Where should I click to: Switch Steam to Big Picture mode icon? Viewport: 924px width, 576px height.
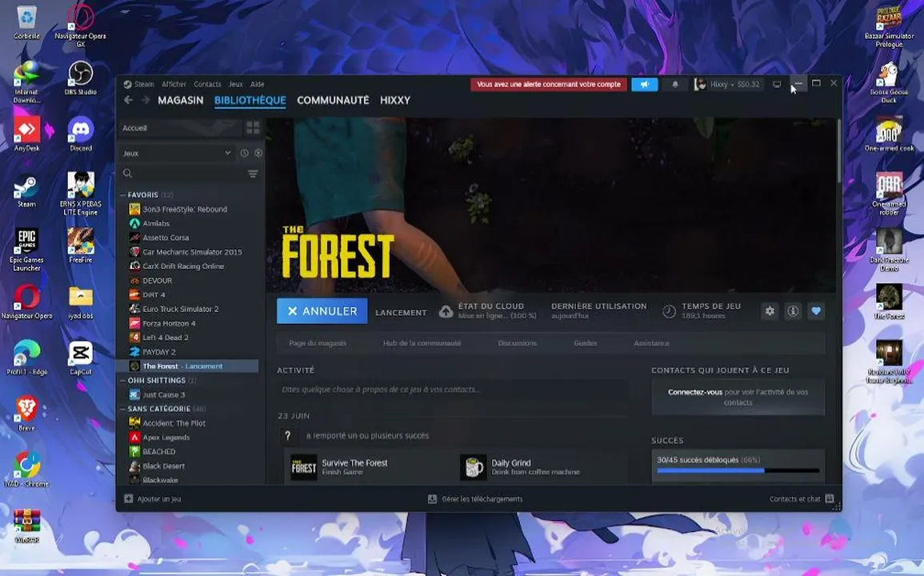[777, 84]
